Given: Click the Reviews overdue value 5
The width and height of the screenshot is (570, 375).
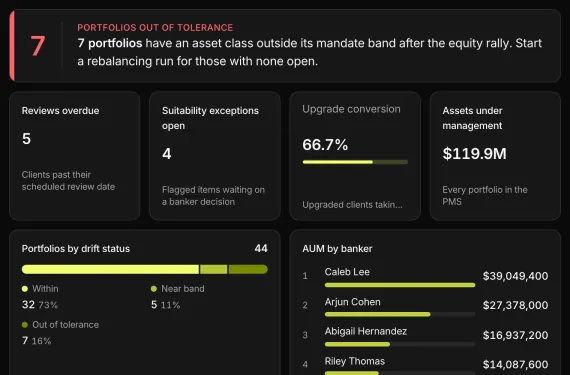Looking at the screenshot, I should coord(26,138).
